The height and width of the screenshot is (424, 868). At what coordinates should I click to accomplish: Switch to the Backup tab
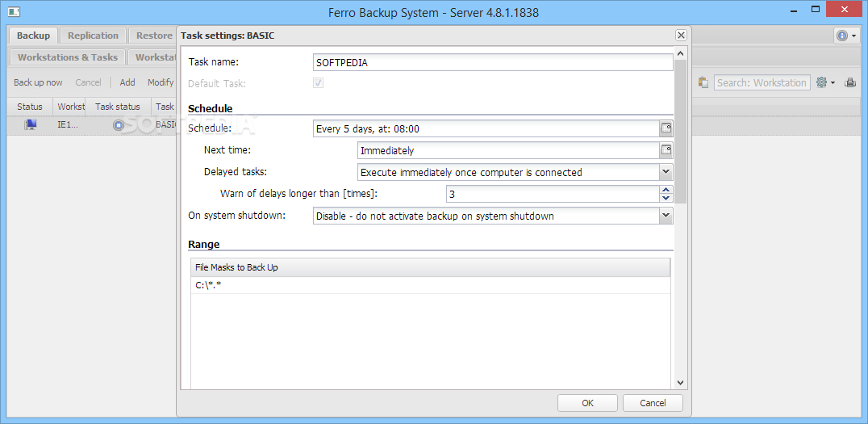(x=33, y=36)
